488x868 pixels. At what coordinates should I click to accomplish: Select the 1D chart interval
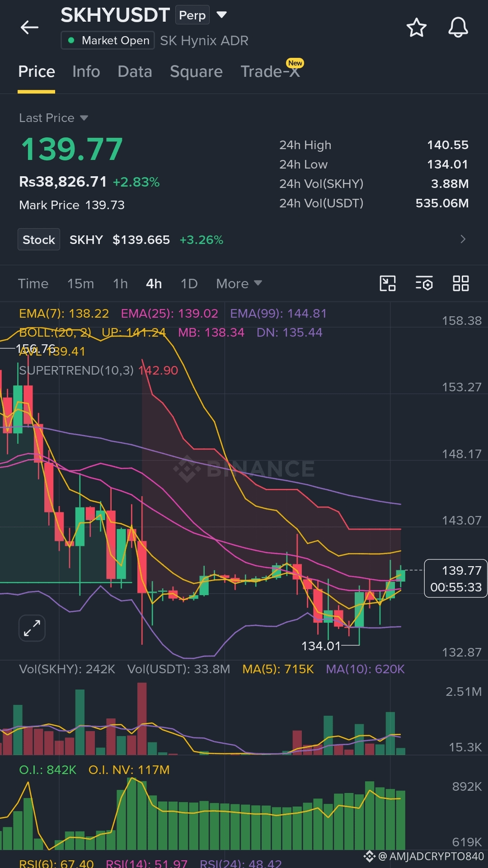[189, 284]
